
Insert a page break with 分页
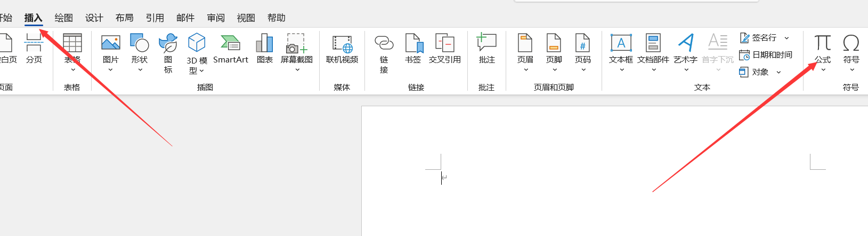(x=34, y=49)
